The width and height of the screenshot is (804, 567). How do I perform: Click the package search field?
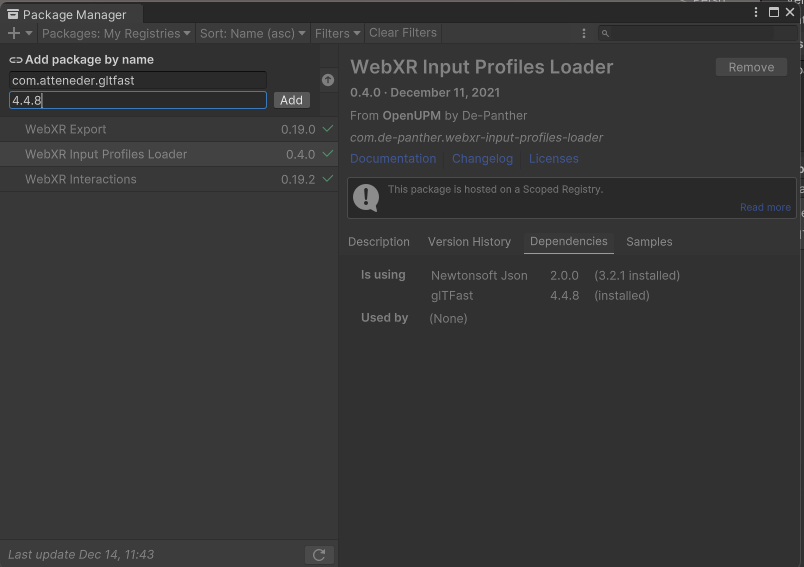pos(697,33)
